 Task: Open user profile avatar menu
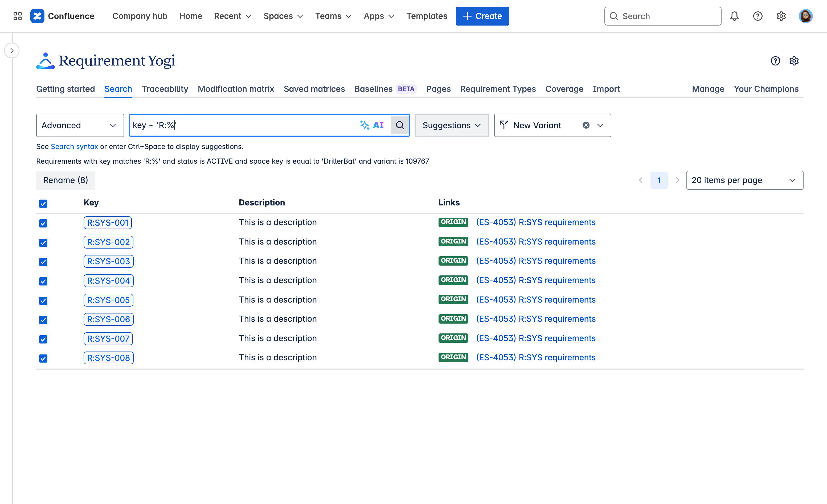(805, 16)
